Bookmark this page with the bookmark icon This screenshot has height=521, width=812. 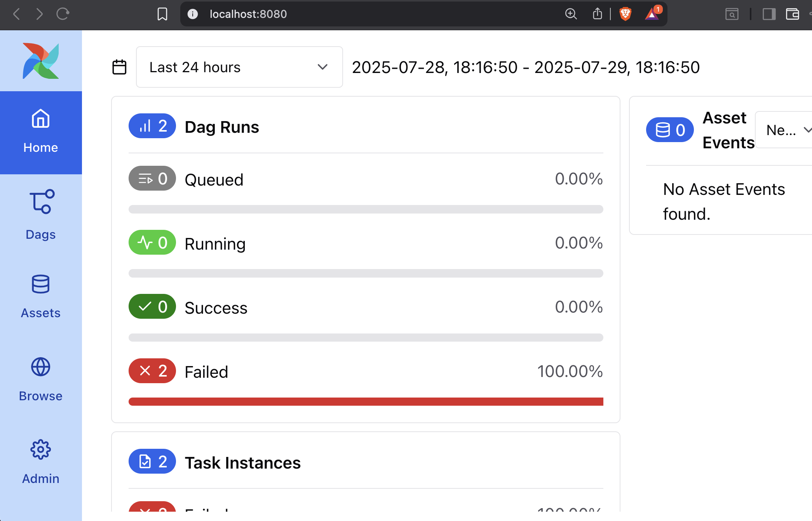[x=162, y=14]
